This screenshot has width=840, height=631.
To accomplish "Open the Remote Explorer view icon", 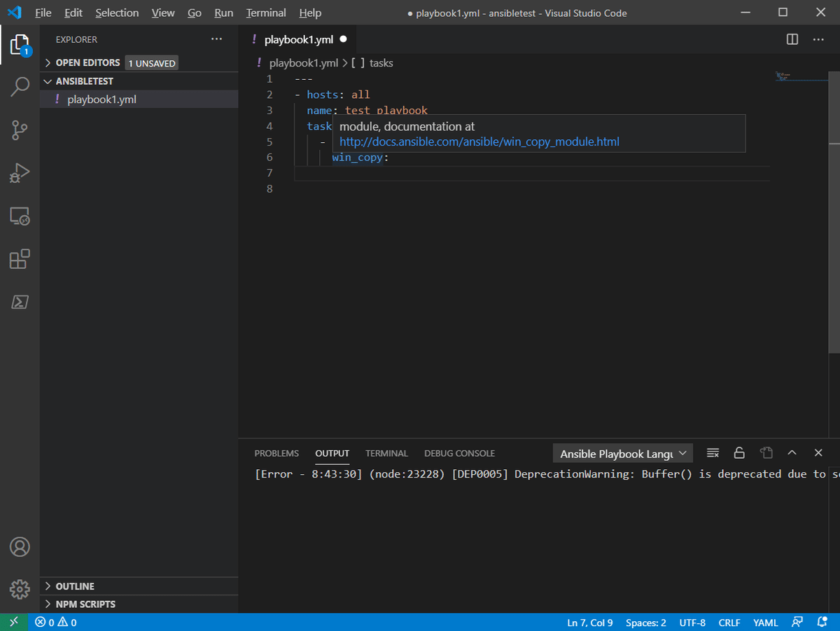I will pos(20,216).
